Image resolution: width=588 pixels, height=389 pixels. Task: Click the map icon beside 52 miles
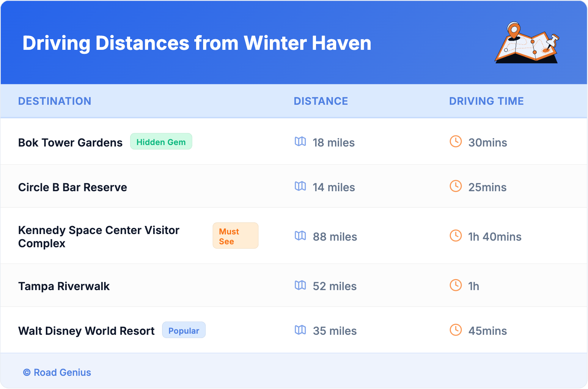click(x=300, y=285)
